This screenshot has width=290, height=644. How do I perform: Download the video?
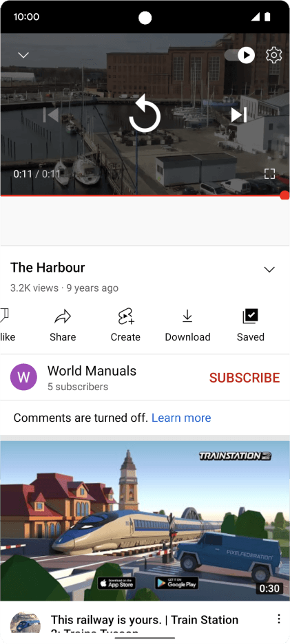click(187, 316)
